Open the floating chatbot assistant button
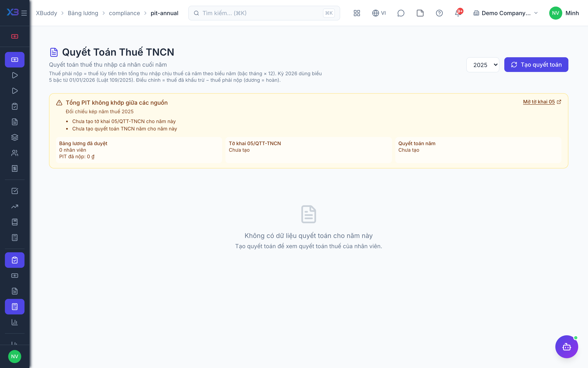Image resolution: width=588 pixels, height=368 pixels. click(x=567, y=347)
